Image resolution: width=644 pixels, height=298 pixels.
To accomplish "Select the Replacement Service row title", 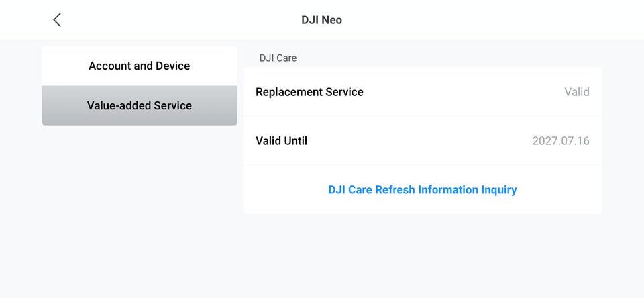I will click(x=309, y=92).
